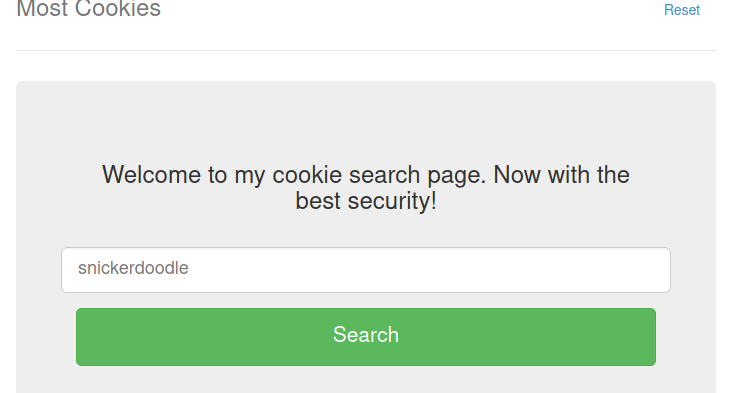Click gray panel area below the Search button
This screenshot has width=745, height=393.
pyautogui.click(x=366, y=380)
